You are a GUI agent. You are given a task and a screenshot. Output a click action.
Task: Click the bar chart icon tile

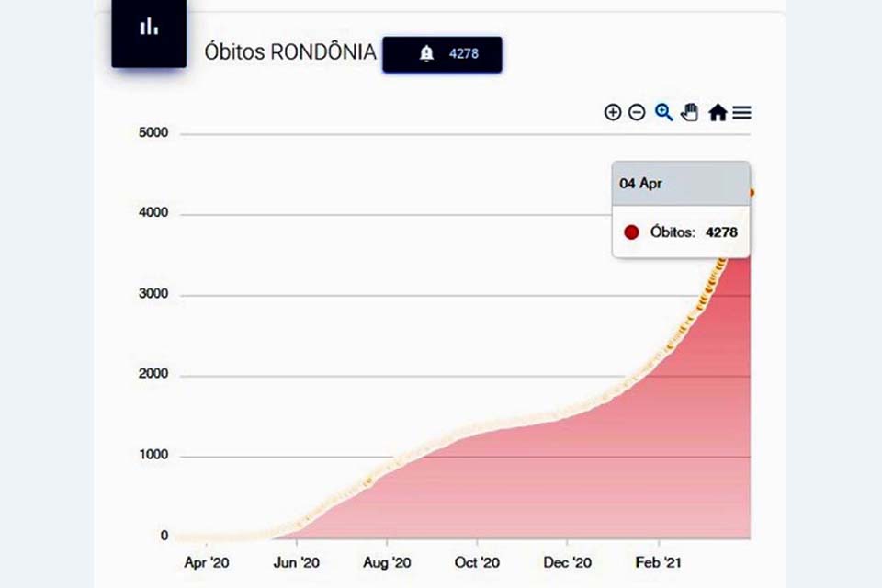point(149,28)
